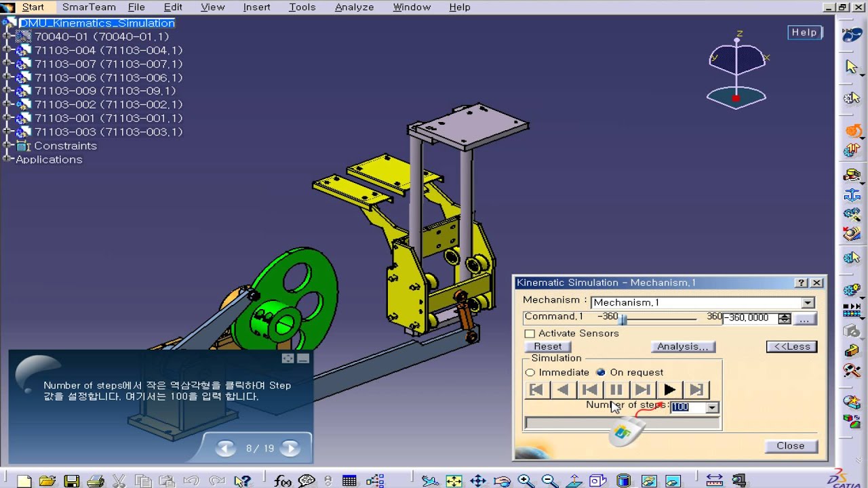
Task: Enable the Activate Sensors checkbox
Action: click(x=530, y=333)
